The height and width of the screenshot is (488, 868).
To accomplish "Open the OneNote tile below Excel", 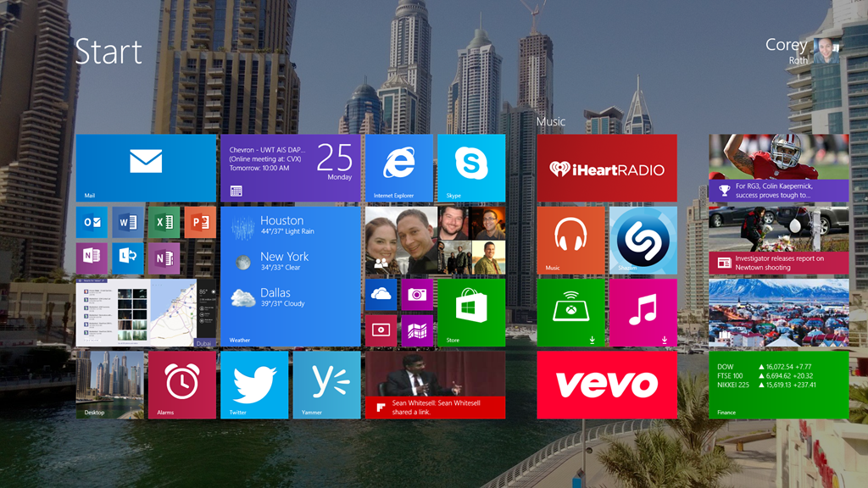I will tap(164, 258).
